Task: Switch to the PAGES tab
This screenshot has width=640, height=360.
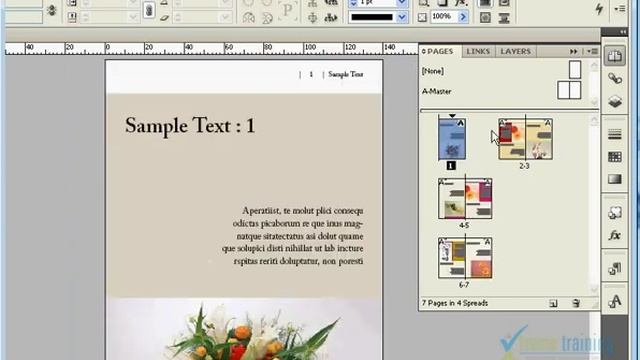Action: pos(440,51)
